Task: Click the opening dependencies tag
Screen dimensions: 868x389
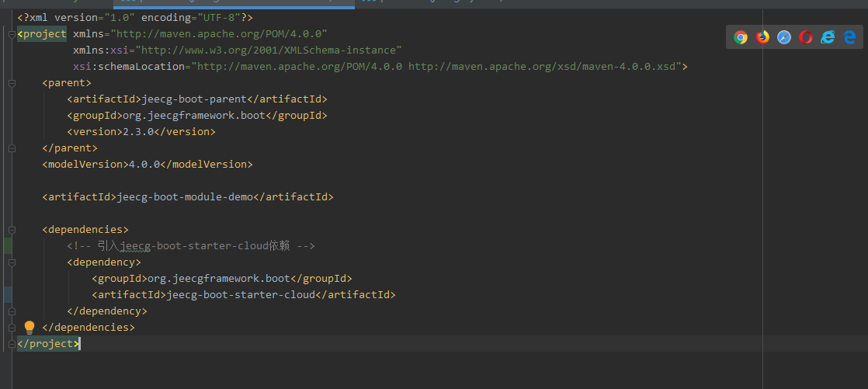Action: pos(85,230)
